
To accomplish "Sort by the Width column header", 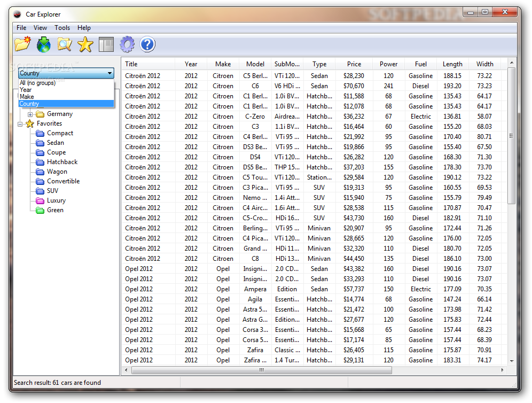I will pyautogui.click(x=485, y=64).
